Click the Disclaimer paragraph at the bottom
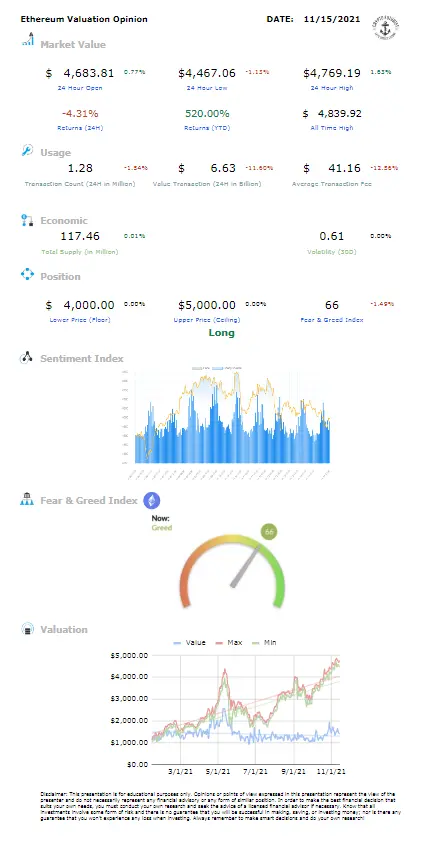 tap(220, 807)
